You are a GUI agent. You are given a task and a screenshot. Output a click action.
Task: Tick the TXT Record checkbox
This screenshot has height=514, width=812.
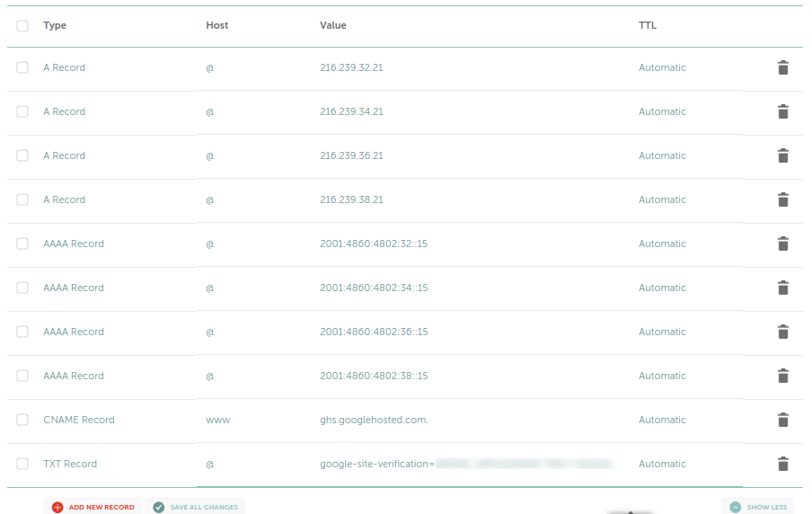pyautogui.click(x=22, y=464)
